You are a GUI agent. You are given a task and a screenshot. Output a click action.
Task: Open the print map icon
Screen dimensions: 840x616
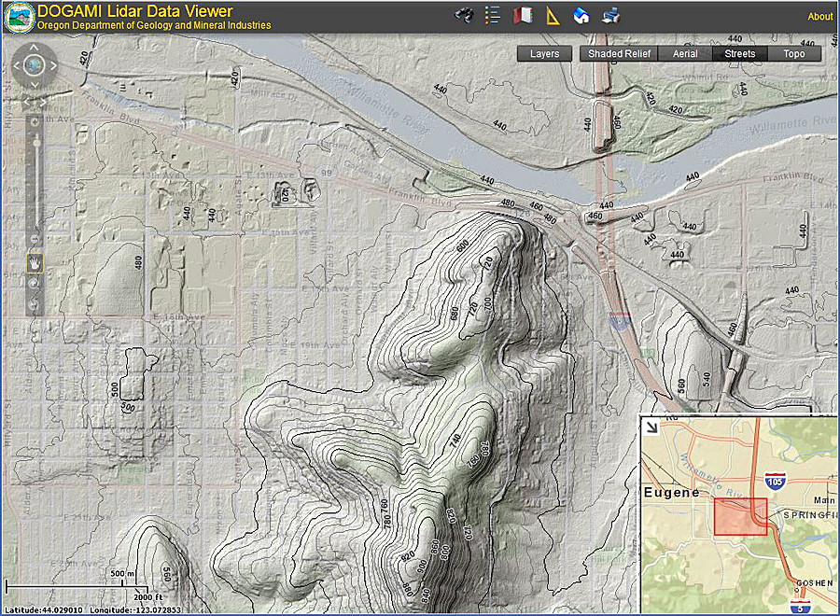click(609, 15)
